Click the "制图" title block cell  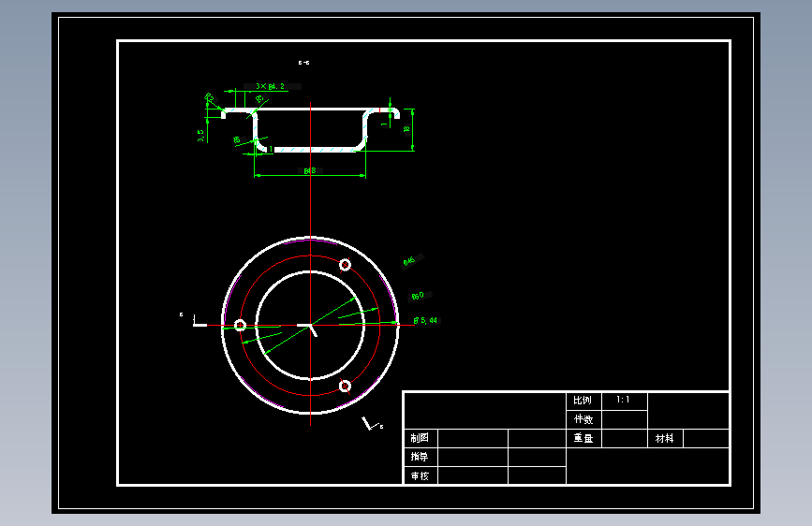pyautogui.click(x=420, y=438)
